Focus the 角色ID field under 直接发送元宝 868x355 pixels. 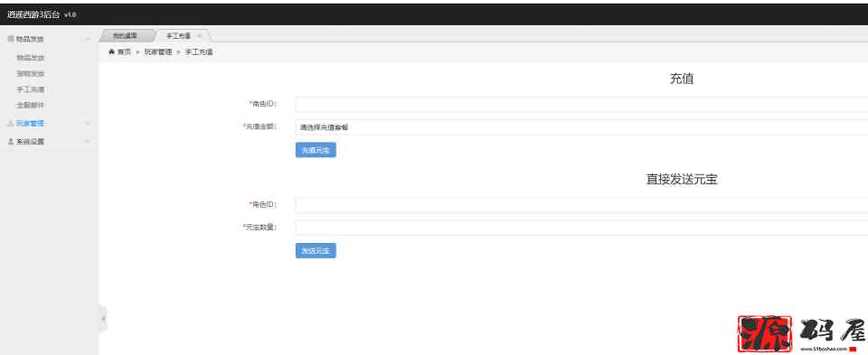coord(581,205)
